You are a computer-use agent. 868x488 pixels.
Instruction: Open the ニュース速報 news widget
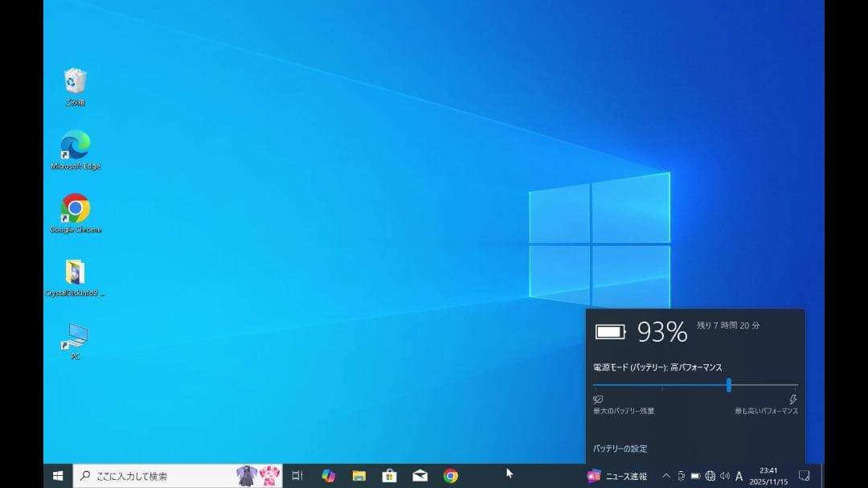coord(617,476)
